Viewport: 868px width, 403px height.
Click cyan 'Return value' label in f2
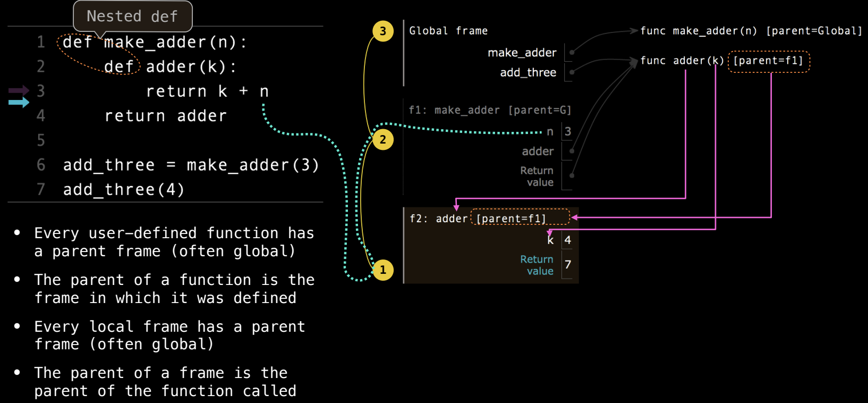(x=537, y=265)
